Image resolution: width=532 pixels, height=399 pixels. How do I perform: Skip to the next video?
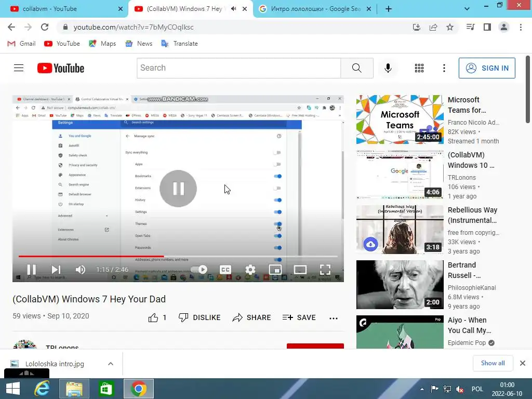[56, 270]
